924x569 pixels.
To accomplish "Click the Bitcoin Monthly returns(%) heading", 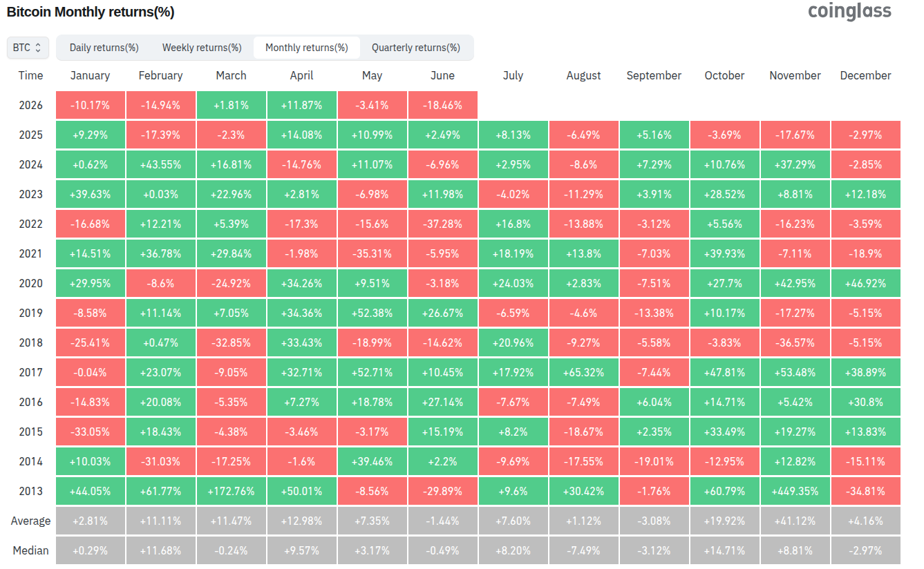I will click(91, 12).
